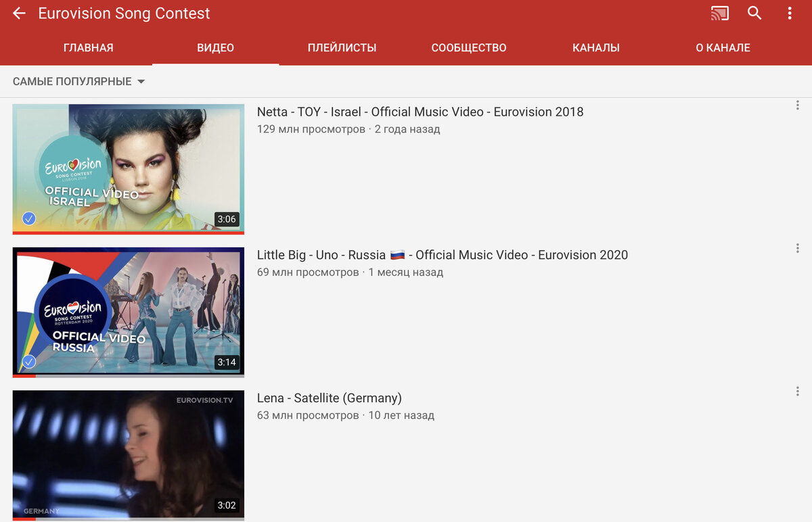Open the channel overflow menu in header
The image size is (812, 522).
[x=790, y=13]
